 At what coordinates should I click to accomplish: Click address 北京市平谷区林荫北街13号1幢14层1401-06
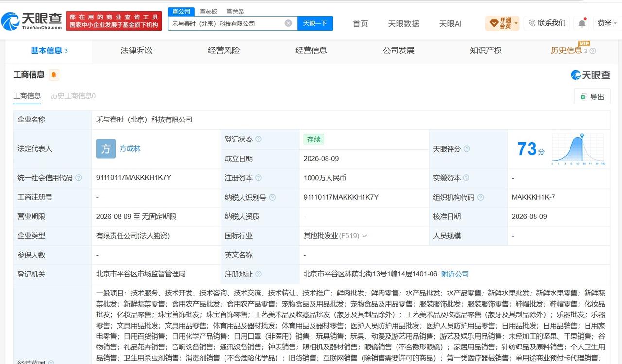(370, 274)
